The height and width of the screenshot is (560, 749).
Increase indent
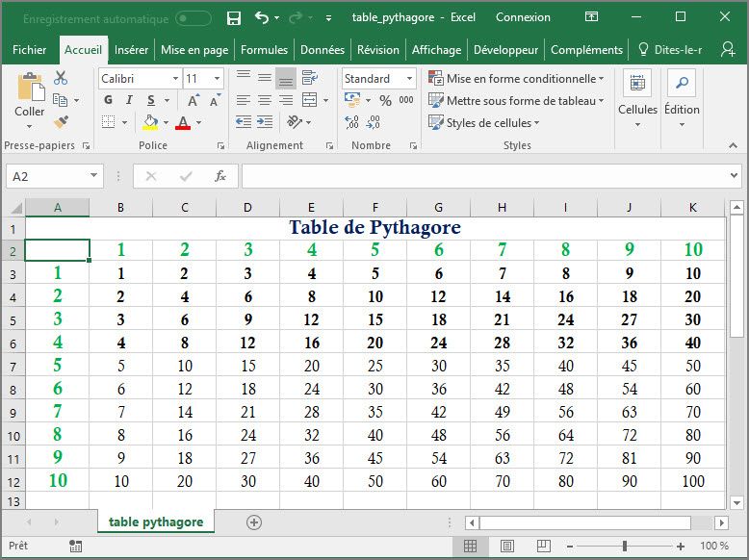265,122
